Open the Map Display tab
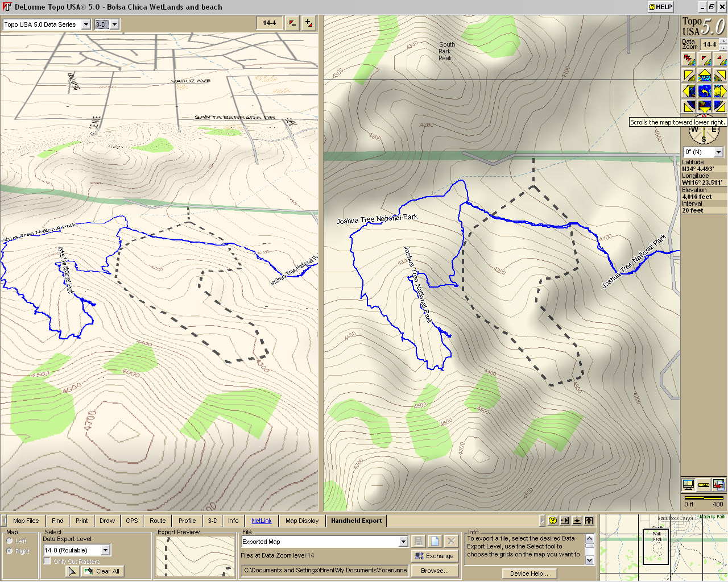 click(x=302, y=521)
